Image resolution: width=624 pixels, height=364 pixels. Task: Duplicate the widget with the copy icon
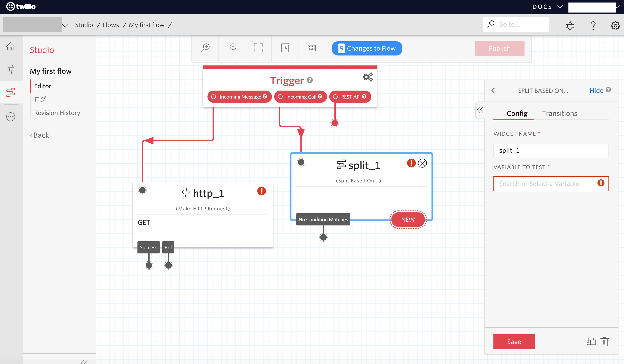click(591, 342)
